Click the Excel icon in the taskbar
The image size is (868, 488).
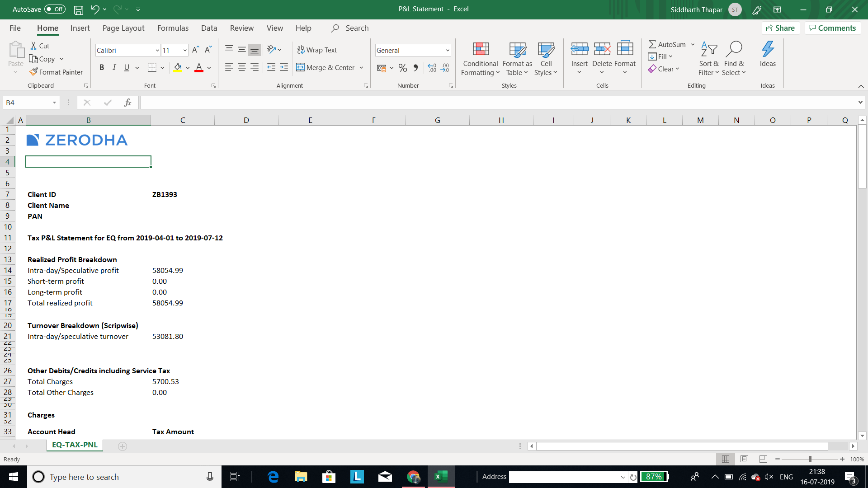pyautogui.click(x=441, y=477)
